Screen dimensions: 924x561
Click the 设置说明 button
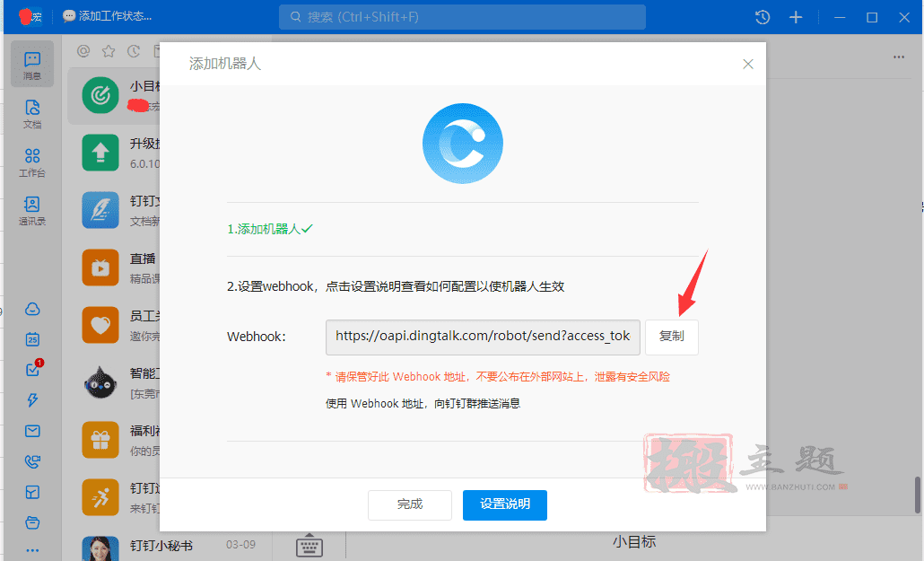(505, 505)
